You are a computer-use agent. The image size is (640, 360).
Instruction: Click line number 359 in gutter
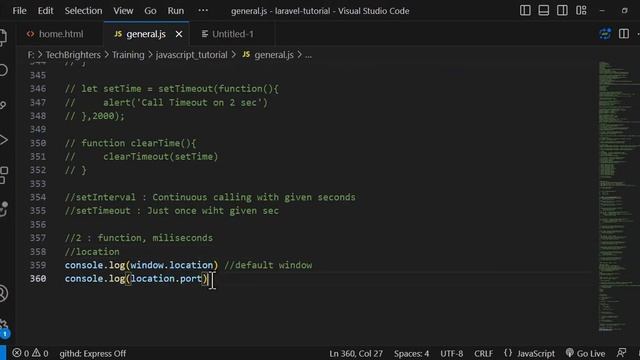[x=38, y=265]
